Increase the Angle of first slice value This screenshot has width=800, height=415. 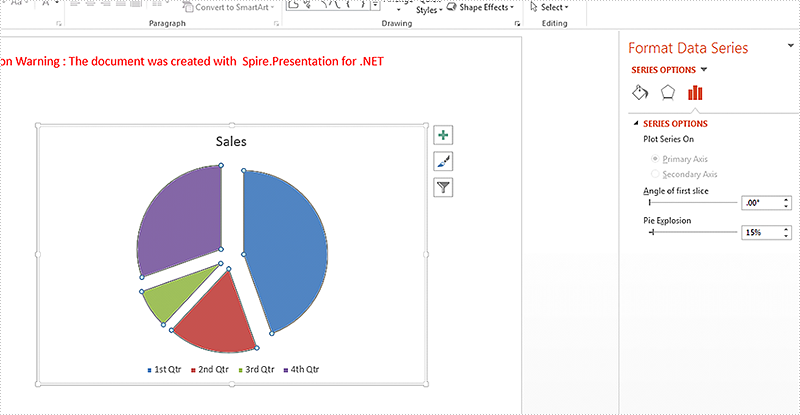(786, 200)
